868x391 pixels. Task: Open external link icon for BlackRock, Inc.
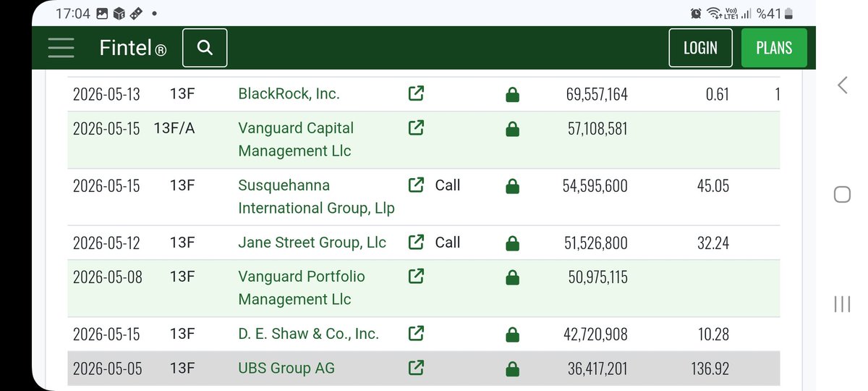coord(416,93)
